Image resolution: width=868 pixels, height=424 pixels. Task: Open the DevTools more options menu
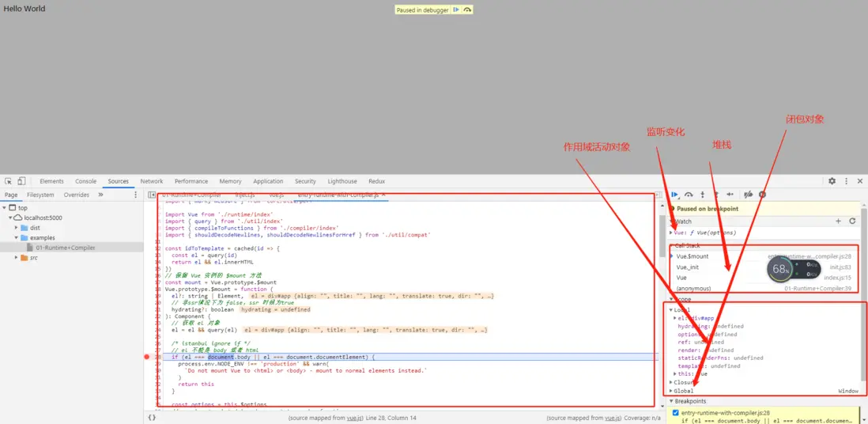[x=847, y=181]
